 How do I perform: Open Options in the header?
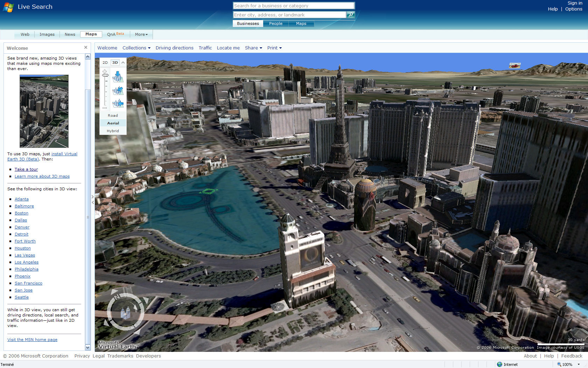coord(574,9)
